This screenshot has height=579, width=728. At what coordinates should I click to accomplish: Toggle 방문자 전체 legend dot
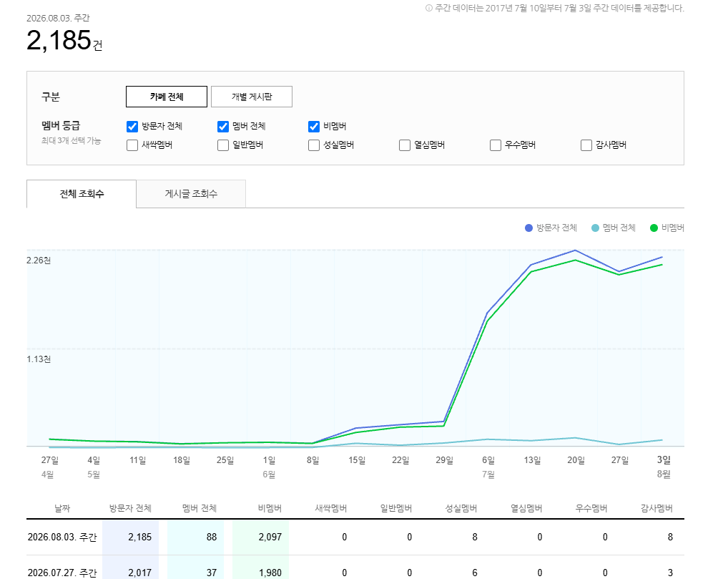click(x=528, y=228)
